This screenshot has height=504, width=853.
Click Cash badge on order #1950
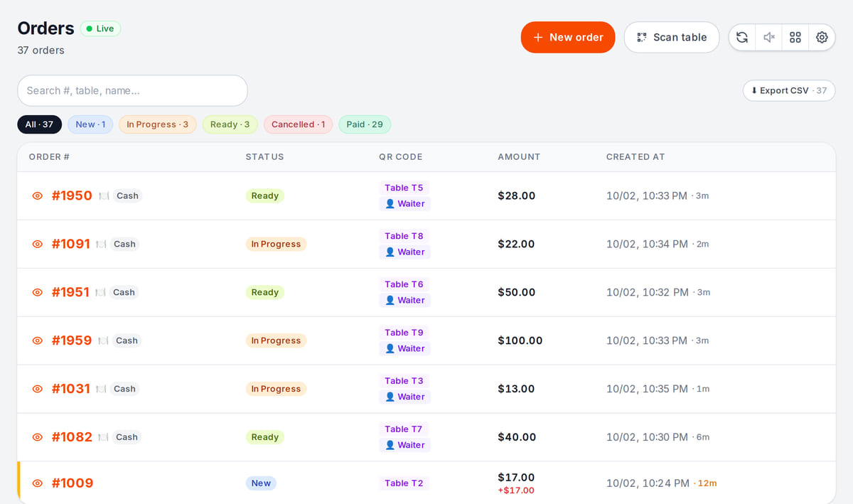[127, 195]
